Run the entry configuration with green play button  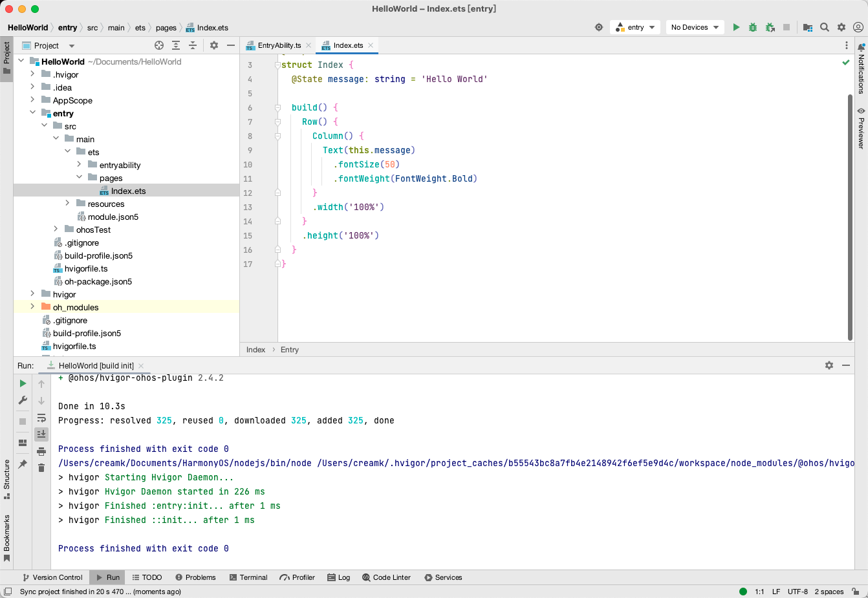[x=736, y=27]
